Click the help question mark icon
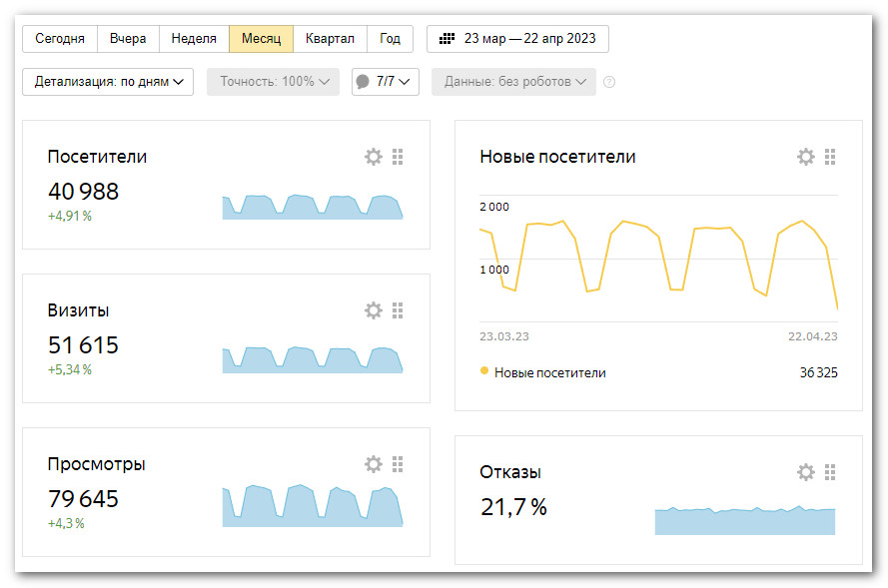Screen dimensions: 888x588 [x=609, y=82]
